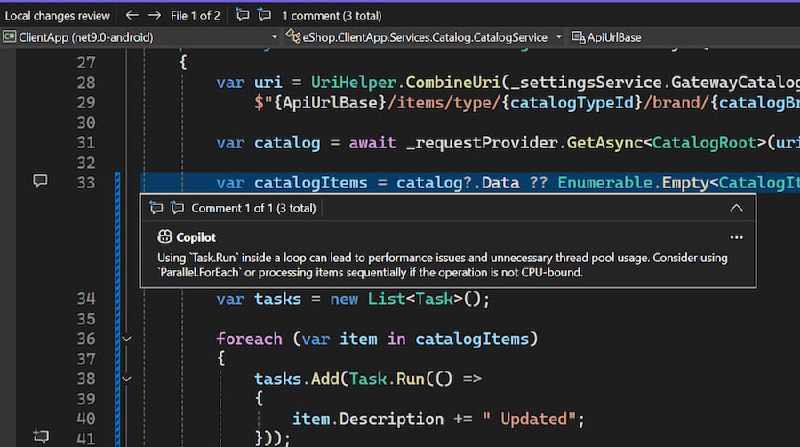Click 'Enumerable' on line 33
The width and height of the screenshot is (800, 447).
(605, 183)
